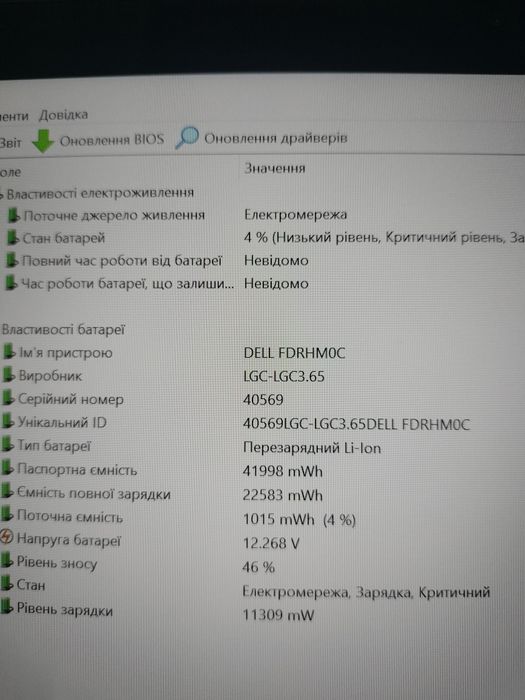Viewport: 525px width, 700px height.
Task: Click icon beside Поточна ємність
Action: (7, 516)
